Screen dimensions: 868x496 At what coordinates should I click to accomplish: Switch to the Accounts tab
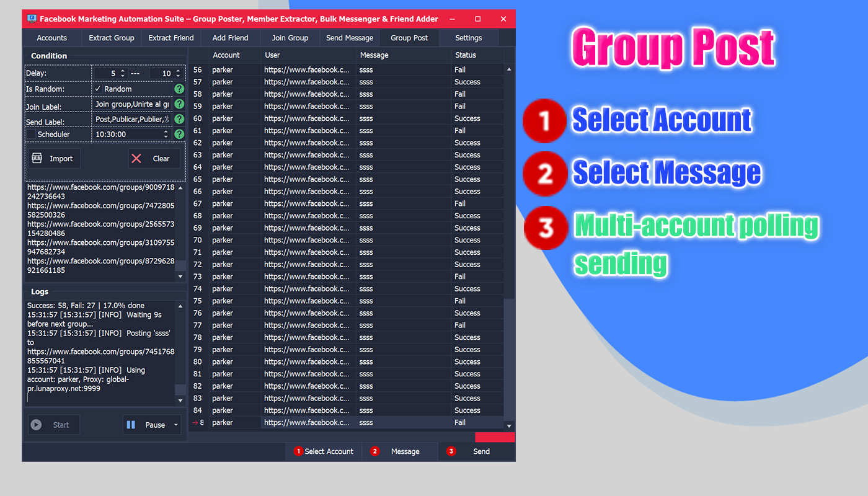pos(52,38)
